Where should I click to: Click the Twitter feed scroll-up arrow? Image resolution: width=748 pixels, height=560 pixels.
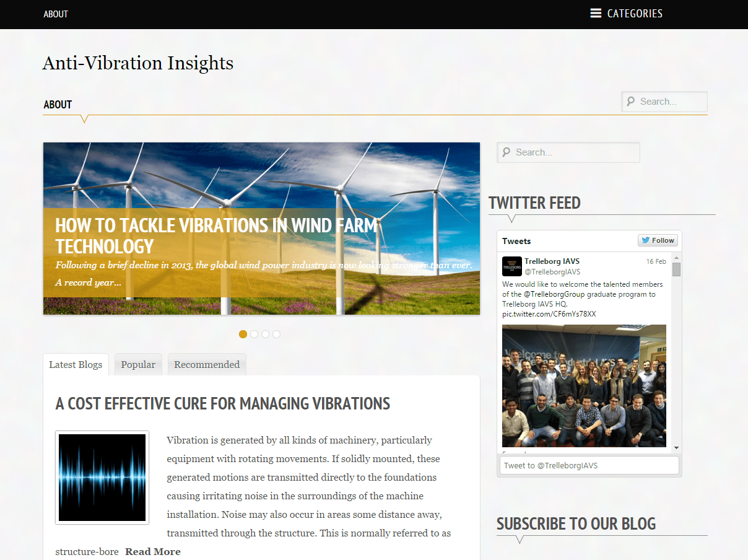(676, 258)
